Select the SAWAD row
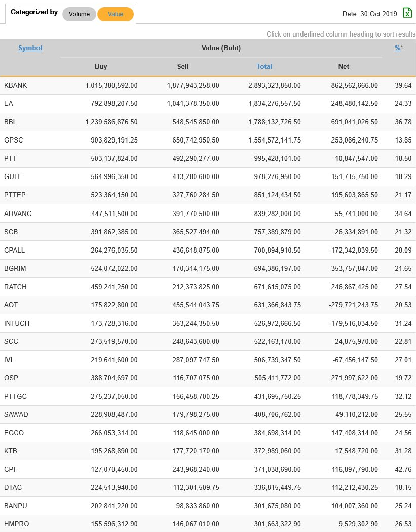 coord(16,414)
